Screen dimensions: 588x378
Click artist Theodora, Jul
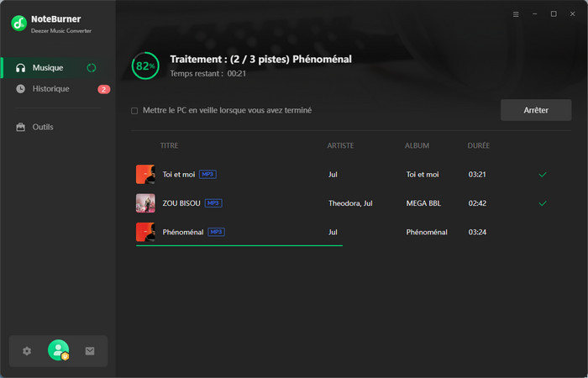pyautogui.click(x=350, y=203)
